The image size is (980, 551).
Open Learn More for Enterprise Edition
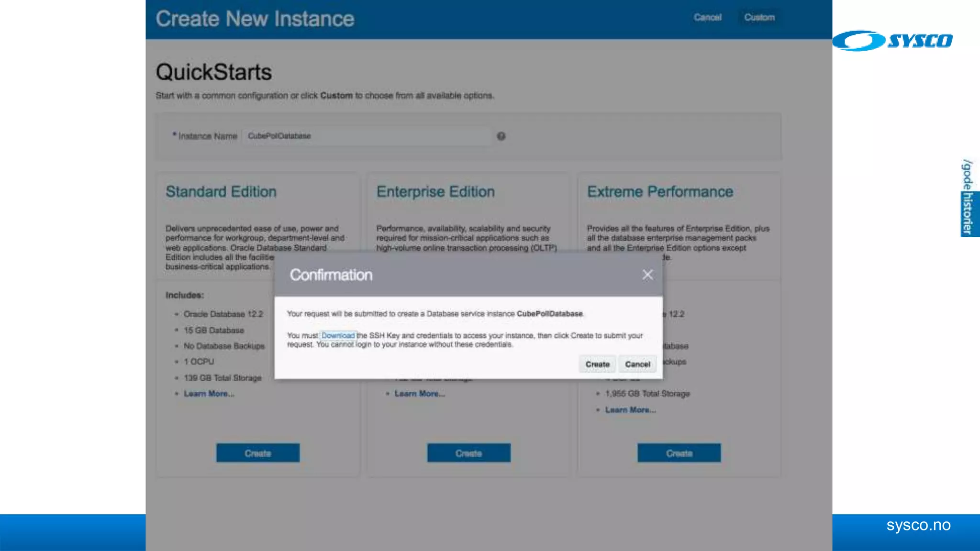pos(420,394)
